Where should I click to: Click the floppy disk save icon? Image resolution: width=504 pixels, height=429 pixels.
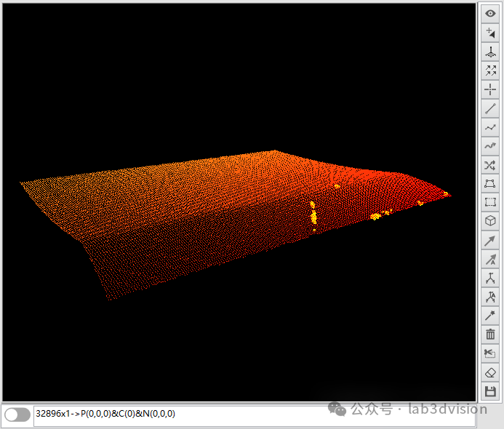pos(490,391)
